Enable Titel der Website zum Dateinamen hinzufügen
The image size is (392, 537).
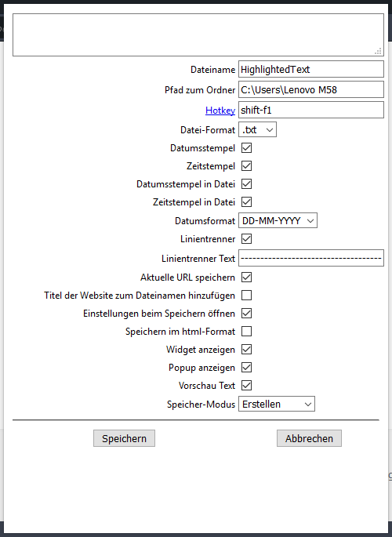(246, 296)
